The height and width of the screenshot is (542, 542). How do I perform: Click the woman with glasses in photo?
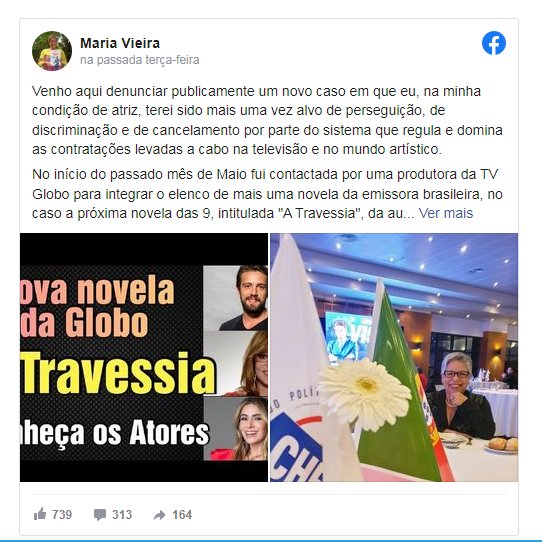pos(459,396)
